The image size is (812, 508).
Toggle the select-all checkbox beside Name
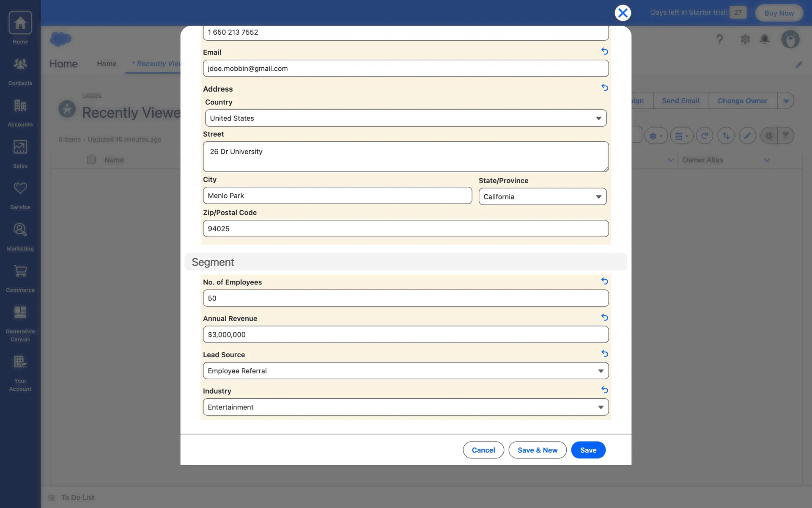91,160
